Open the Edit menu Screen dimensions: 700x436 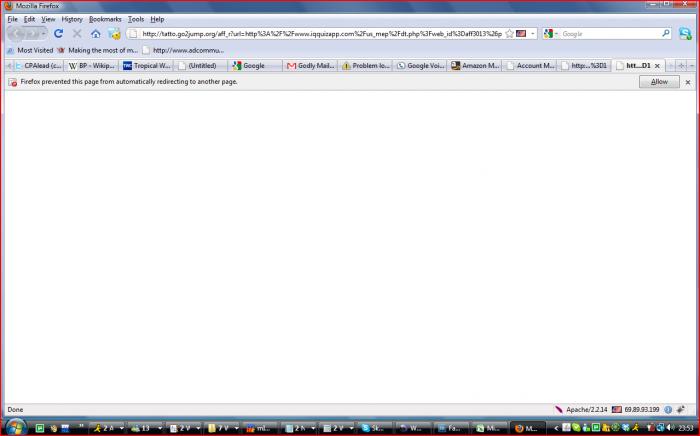pos(29,19)
